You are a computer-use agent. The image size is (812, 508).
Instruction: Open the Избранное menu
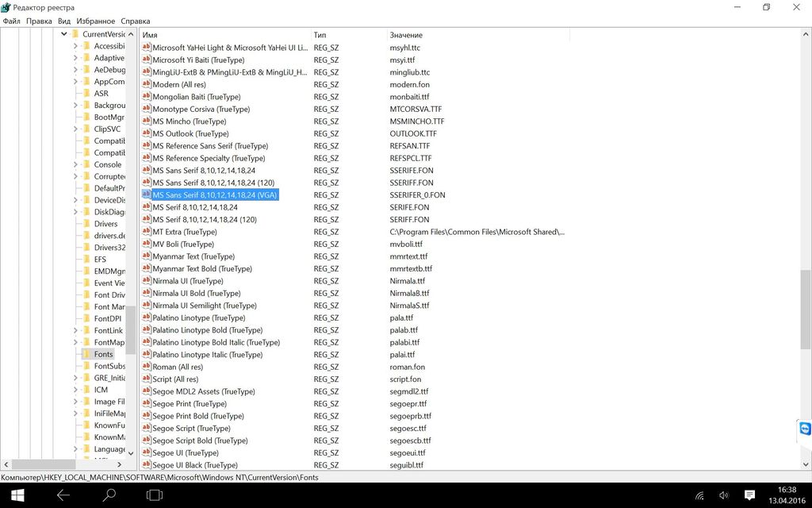pos(95,21)
